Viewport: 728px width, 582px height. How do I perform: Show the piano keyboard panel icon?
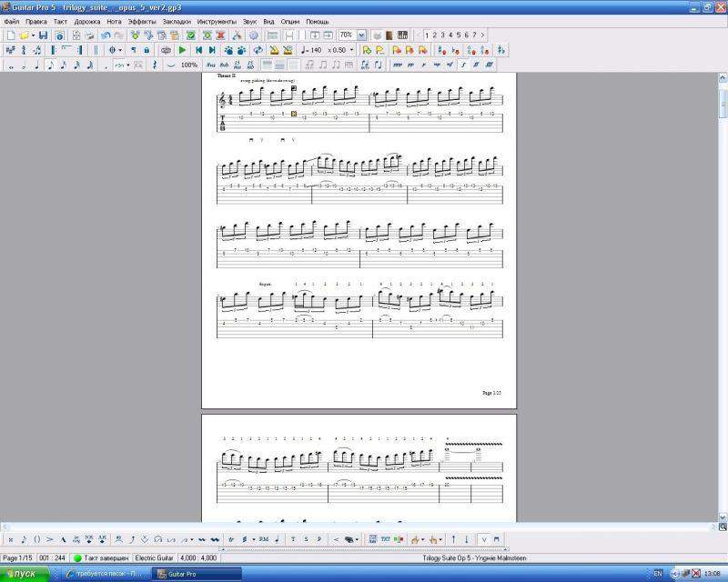tap(402, 35)
